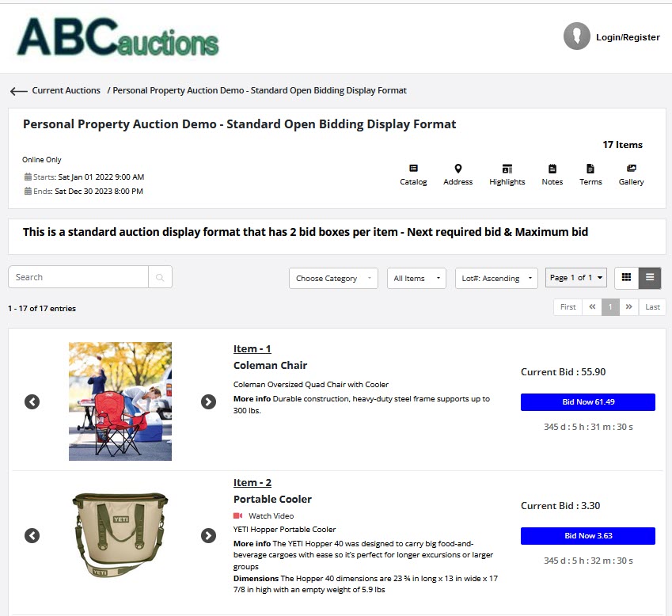
Task: Open the auction Notes icon
Action: pos(552,174)
